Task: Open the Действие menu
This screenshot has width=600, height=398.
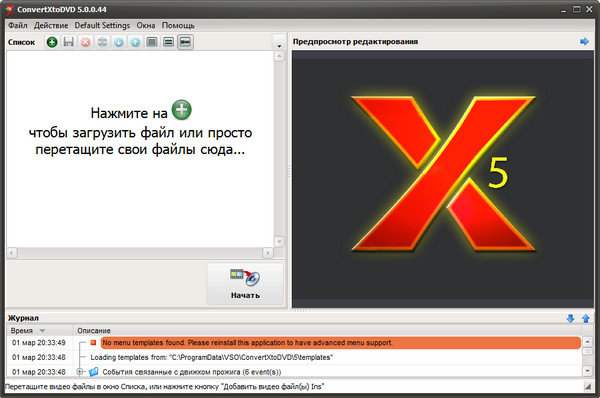Action: 51,25
